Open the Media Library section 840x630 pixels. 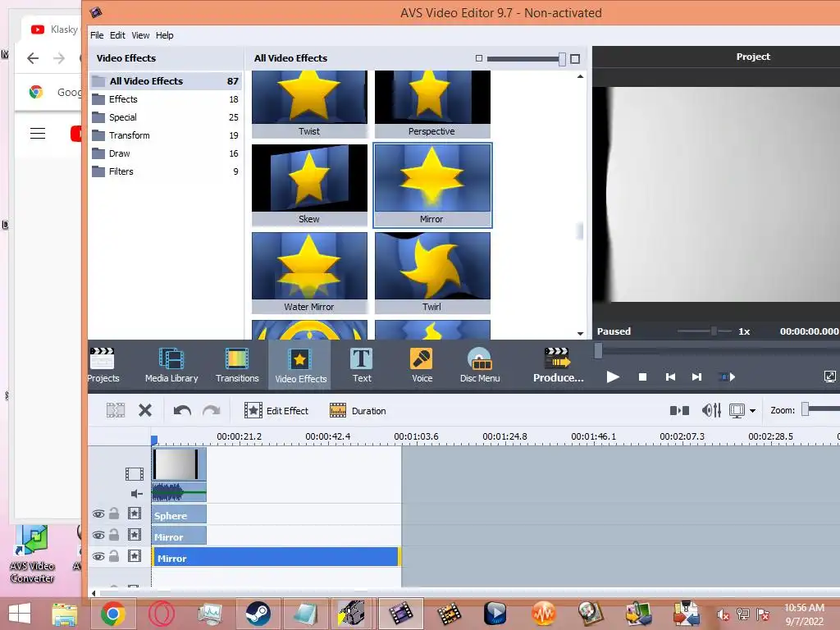point(171,365)
